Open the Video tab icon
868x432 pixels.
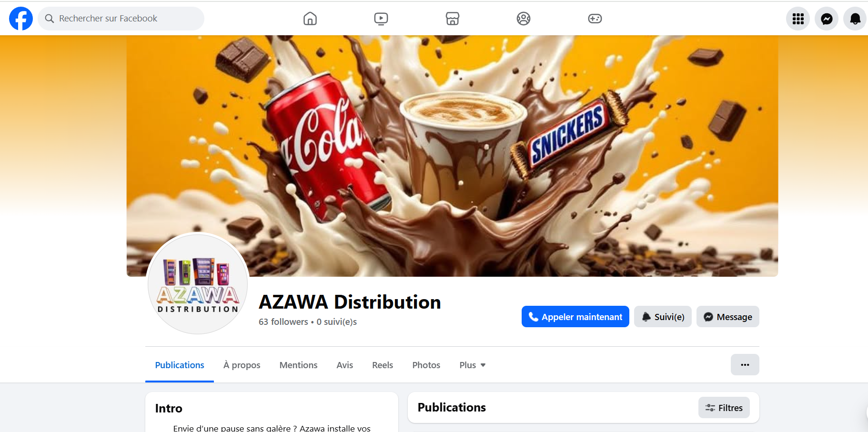[381, 19]
